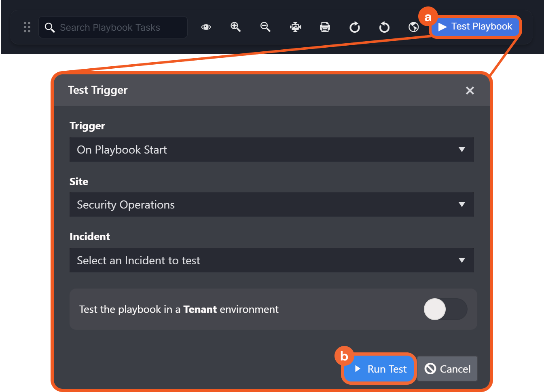The height and width of the screenshot is (392, 544).
Task: Open the Trigger dropdown showing On Playbook Start
Action: coord(271,150)
